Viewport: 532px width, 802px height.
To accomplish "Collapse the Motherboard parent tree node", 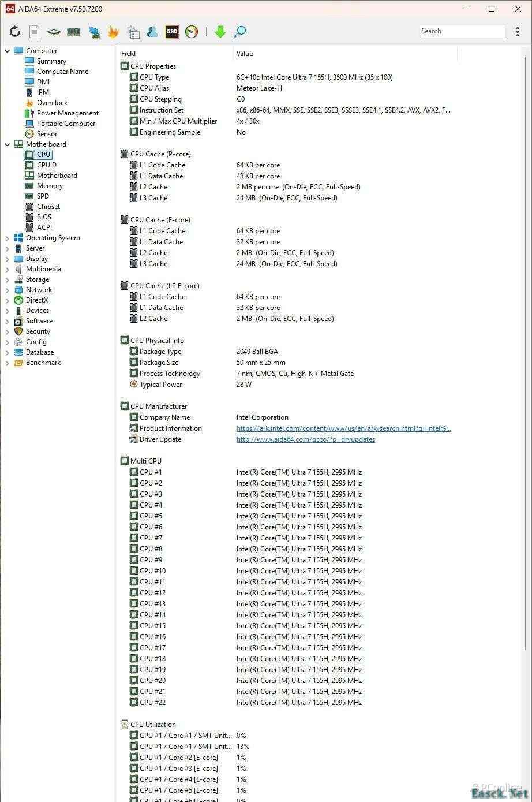I will 8,144.
